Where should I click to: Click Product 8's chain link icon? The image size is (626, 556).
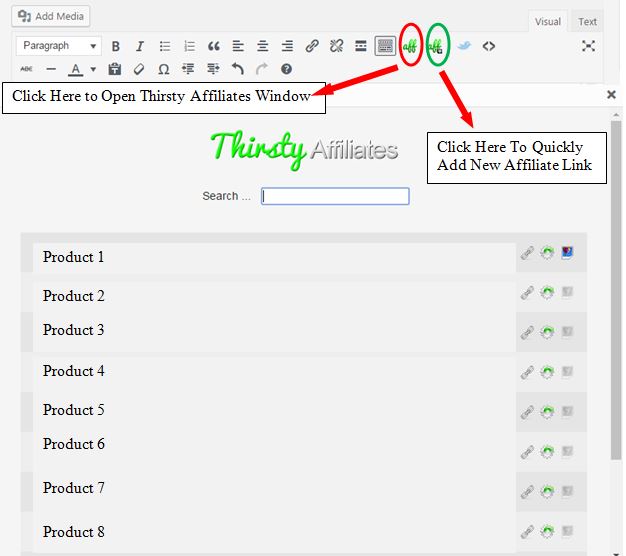pyautogui.click(x=527, y=531)
